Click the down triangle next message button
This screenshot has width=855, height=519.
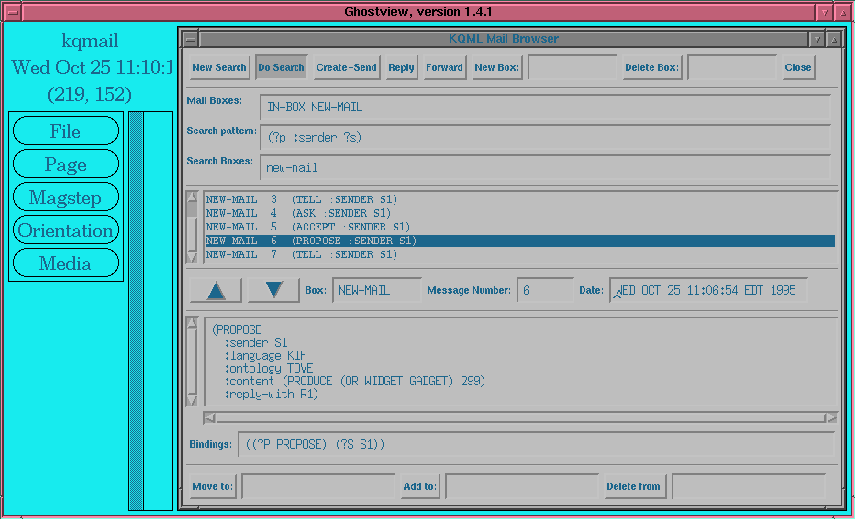tap(273, 291)
